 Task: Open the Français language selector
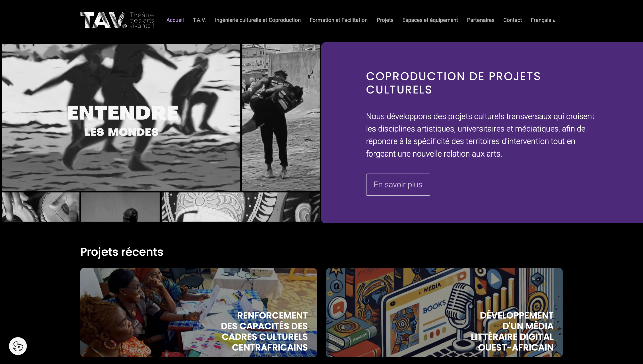[x=543, y=20]
